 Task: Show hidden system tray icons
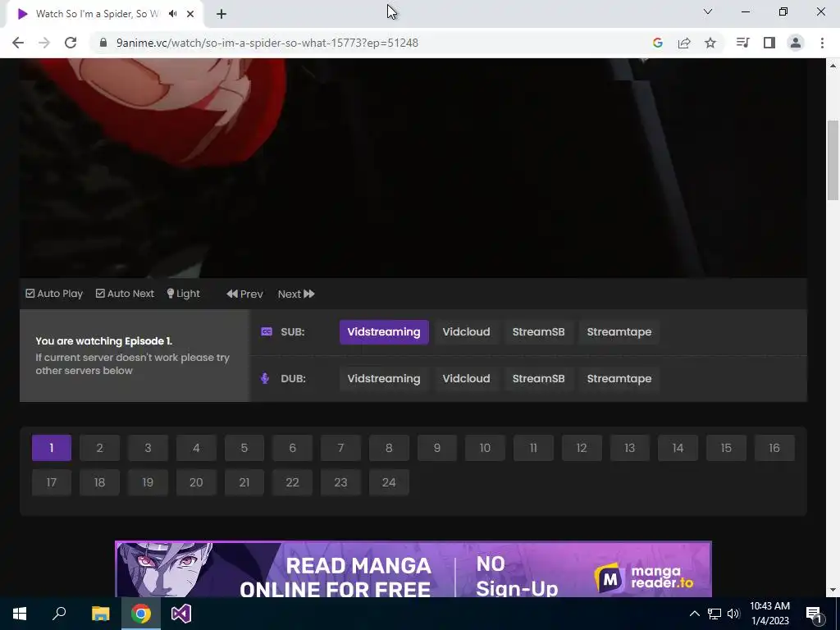694,614
